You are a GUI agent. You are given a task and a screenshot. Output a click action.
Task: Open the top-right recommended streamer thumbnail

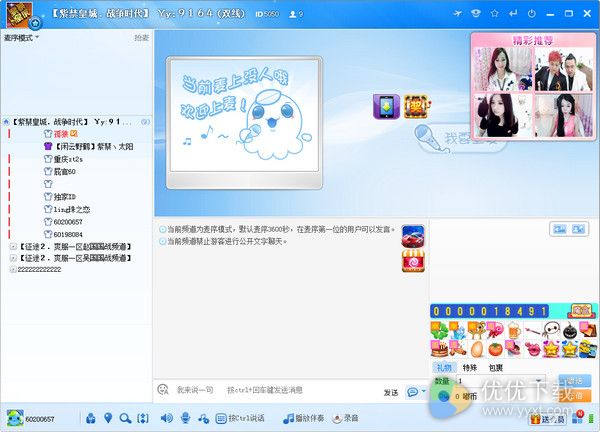click(x=563, y=69)
